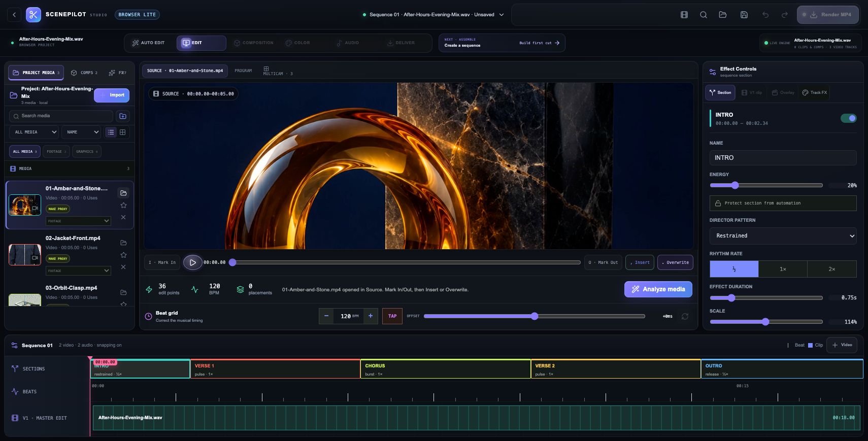Click the beat grid Offset slider handle

point(535,316)
